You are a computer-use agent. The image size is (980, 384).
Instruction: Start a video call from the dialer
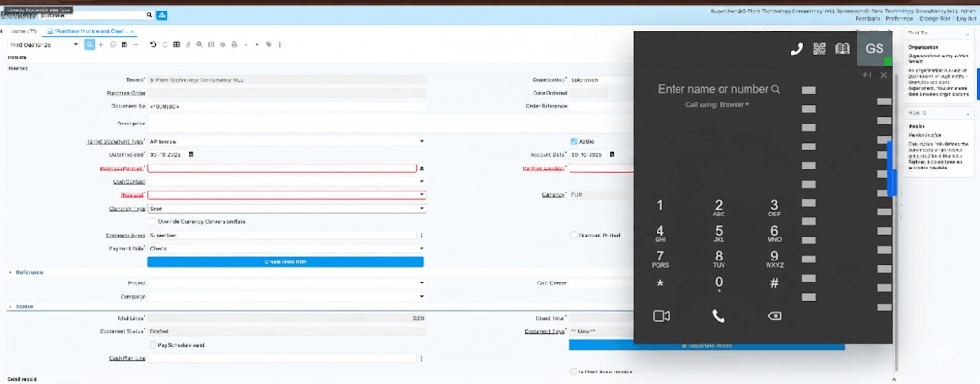661,316
